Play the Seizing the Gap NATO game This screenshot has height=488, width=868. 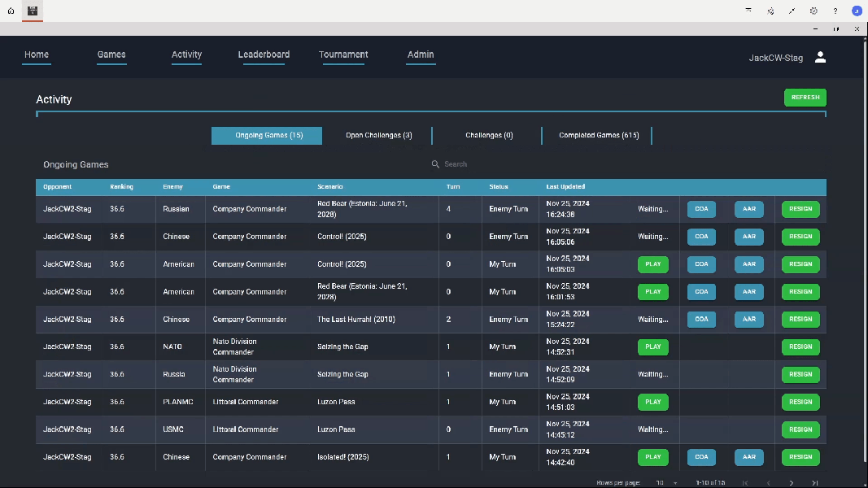tap(652, 347)
